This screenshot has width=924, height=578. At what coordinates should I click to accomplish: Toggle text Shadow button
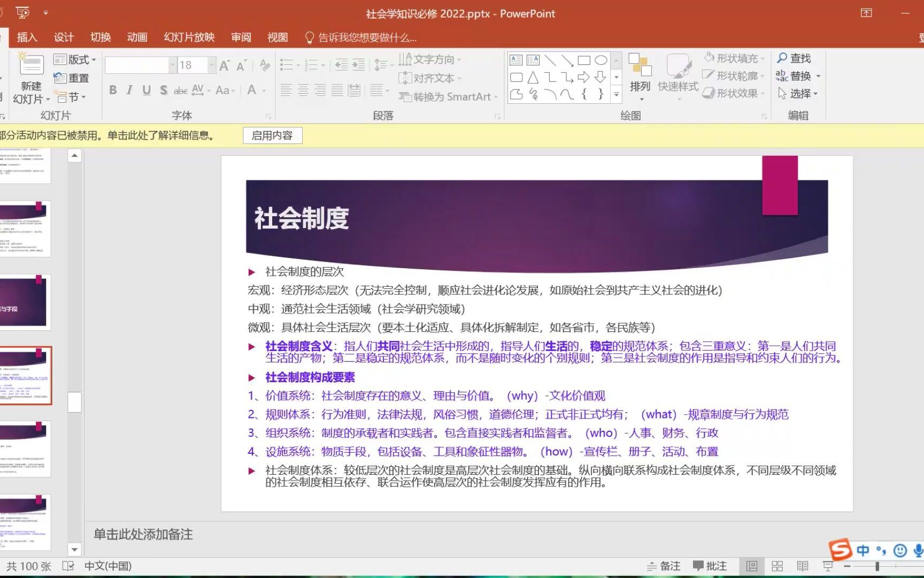click(x=164, y=90)
